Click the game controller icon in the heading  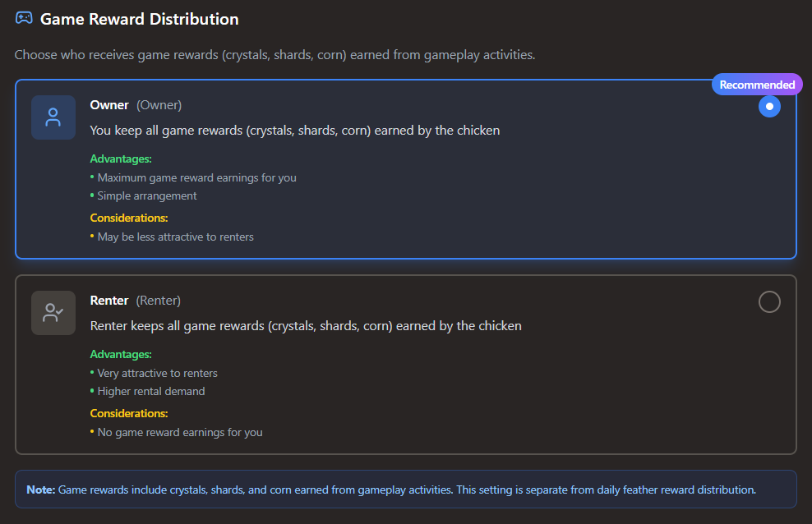[x=24, y=18]
